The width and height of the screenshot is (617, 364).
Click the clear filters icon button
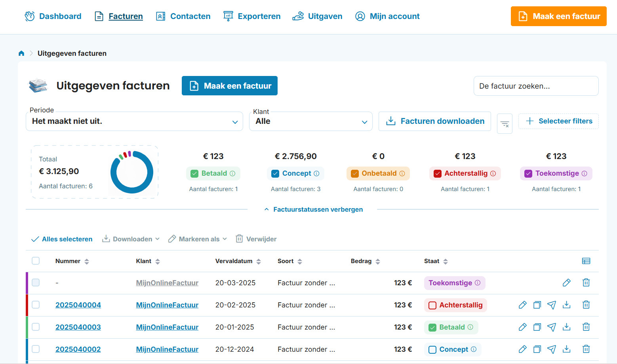[505, 124]
